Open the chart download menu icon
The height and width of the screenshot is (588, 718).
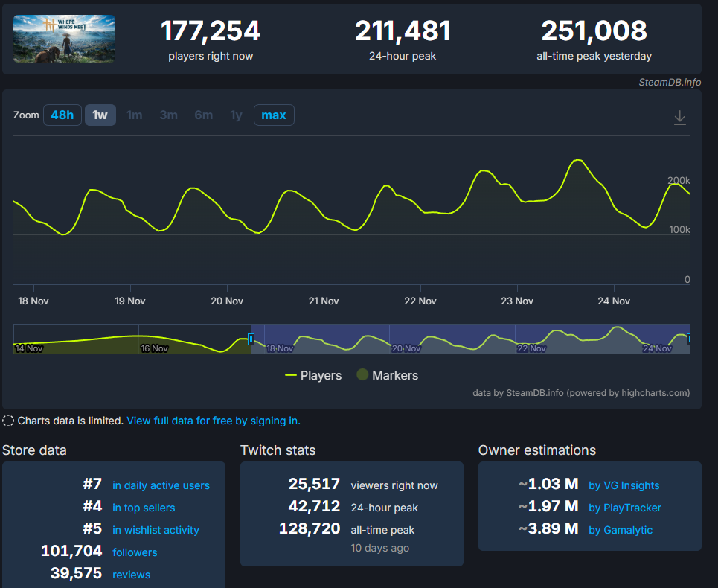point(679,118)
